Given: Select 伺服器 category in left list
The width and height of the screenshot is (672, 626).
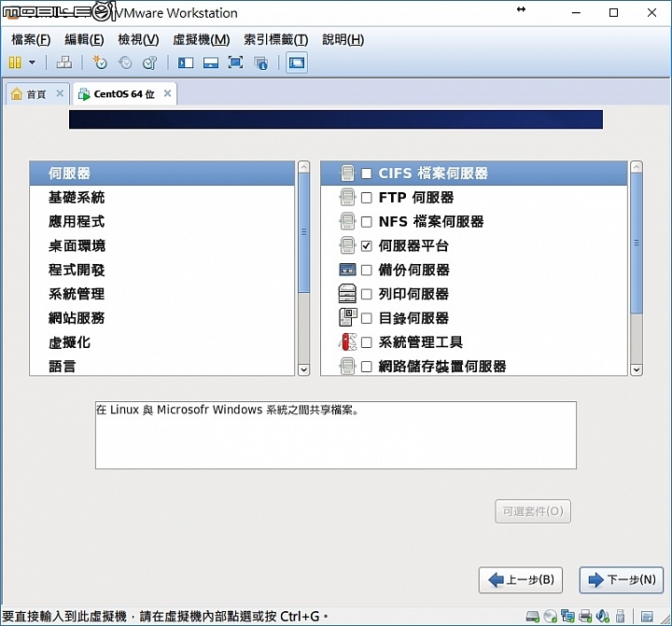Looking at the screenshot, I should 162,174.
